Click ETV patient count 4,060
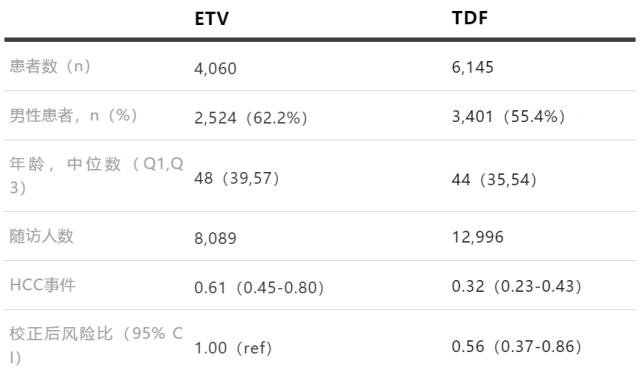Image resolution: width=640 pixels, height=380 pixels. tap(215, 69)
